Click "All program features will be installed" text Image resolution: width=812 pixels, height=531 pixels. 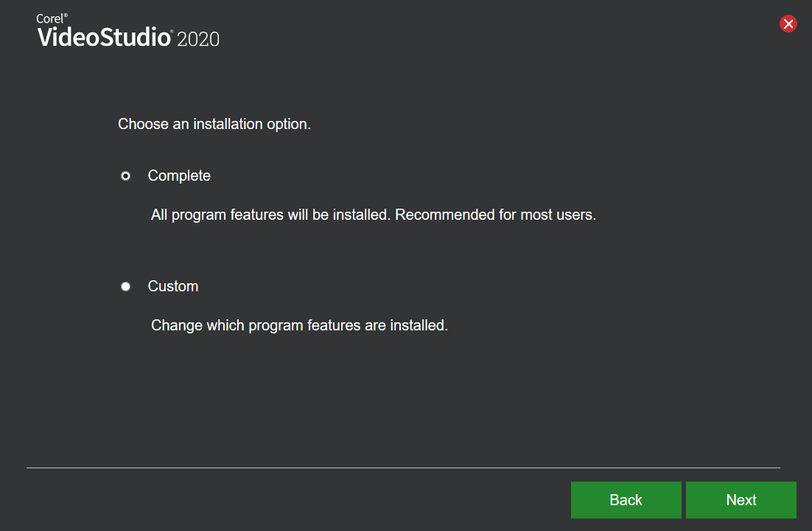pos(270,215)
